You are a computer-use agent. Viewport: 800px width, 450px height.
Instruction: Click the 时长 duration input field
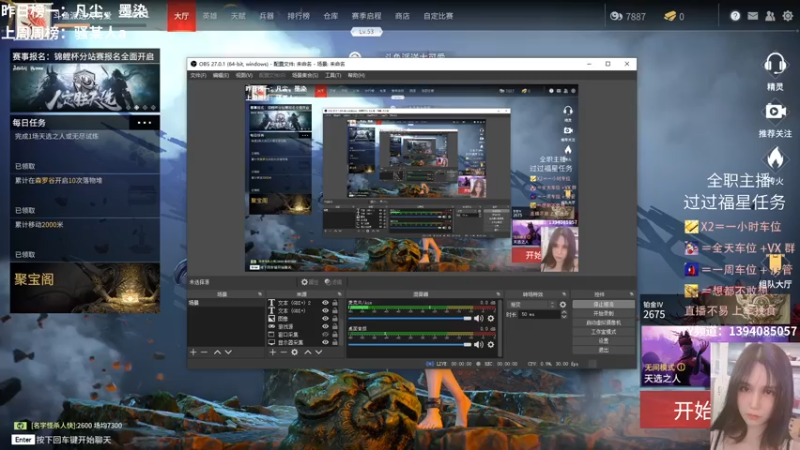coord(539,314)
